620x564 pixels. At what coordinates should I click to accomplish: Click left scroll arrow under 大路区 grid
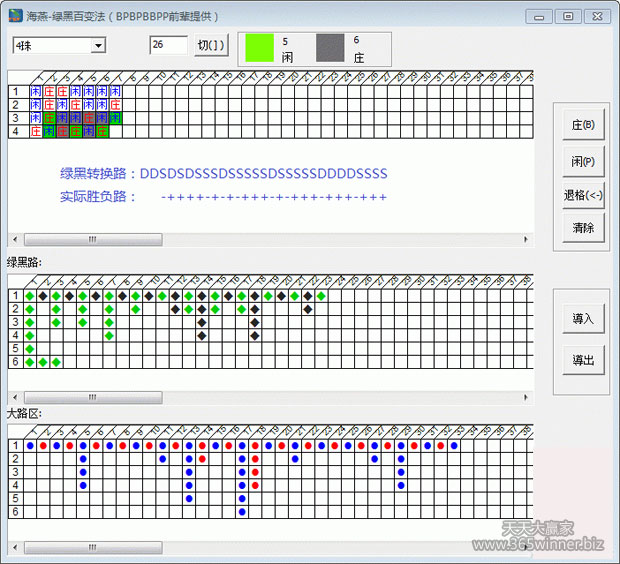[15, 547]
